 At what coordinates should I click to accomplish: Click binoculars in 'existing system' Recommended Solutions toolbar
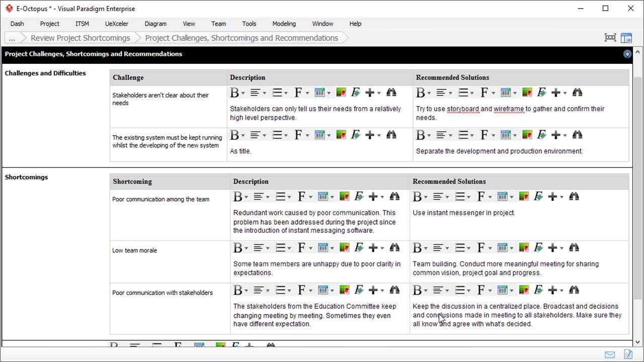click(578, 135)
